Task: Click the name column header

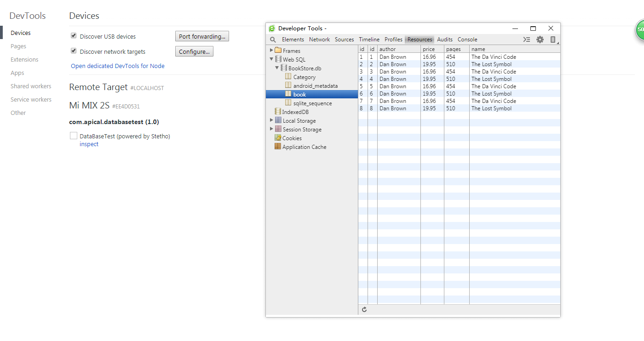Action: [x=515, y=49]
